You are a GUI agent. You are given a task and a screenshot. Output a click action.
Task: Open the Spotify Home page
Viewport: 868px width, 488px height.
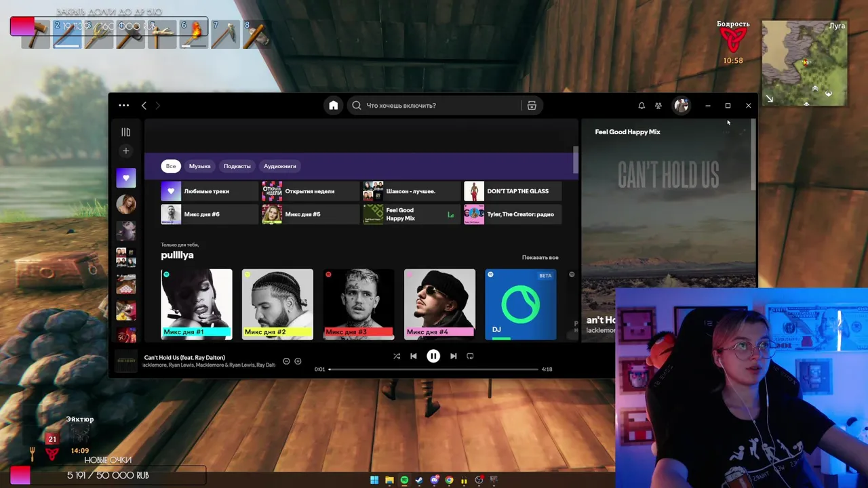point(333,105)
